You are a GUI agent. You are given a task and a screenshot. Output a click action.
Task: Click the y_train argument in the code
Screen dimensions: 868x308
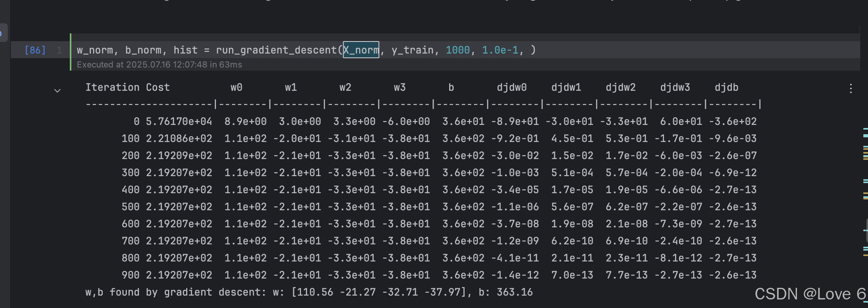pos(412,50)
